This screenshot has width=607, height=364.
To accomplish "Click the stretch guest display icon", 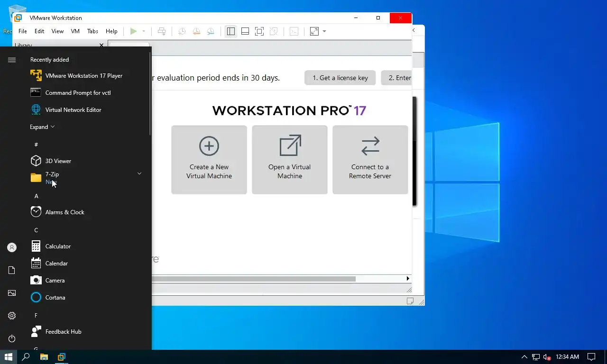I will coord(314,31).
